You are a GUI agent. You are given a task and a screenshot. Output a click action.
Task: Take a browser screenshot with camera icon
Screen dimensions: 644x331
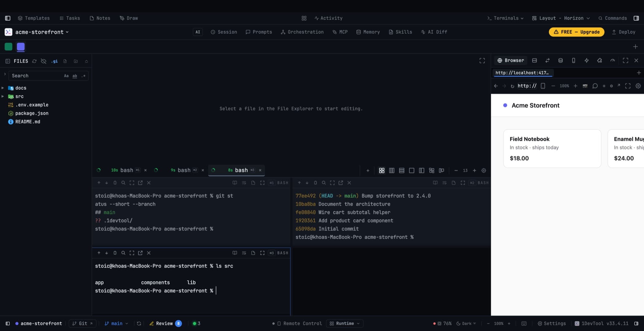tap(585, 86)
